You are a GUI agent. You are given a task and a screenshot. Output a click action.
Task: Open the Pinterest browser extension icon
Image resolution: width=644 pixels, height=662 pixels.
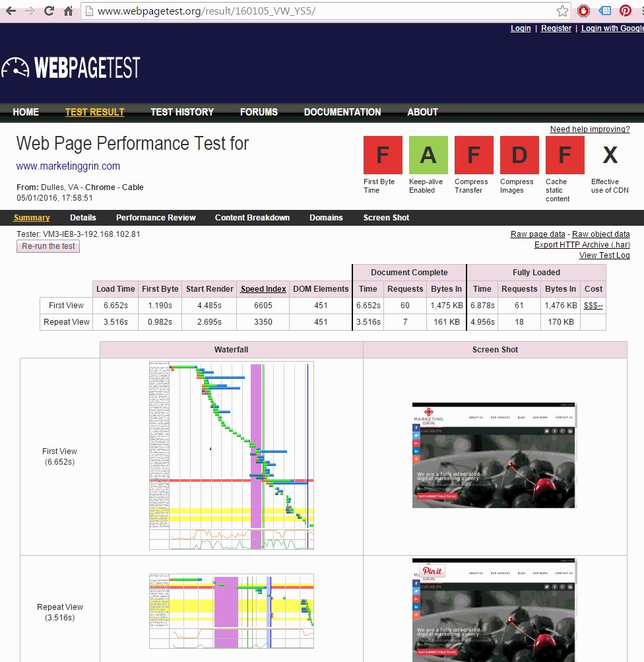point(625,11)
